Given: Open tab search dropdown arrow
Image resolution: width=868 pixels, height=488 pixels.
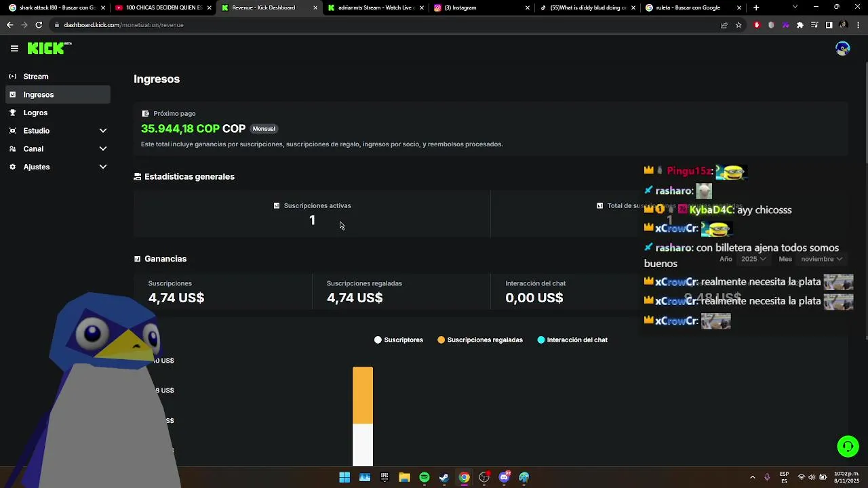Looking at the screenshot, I should [795, 7].
